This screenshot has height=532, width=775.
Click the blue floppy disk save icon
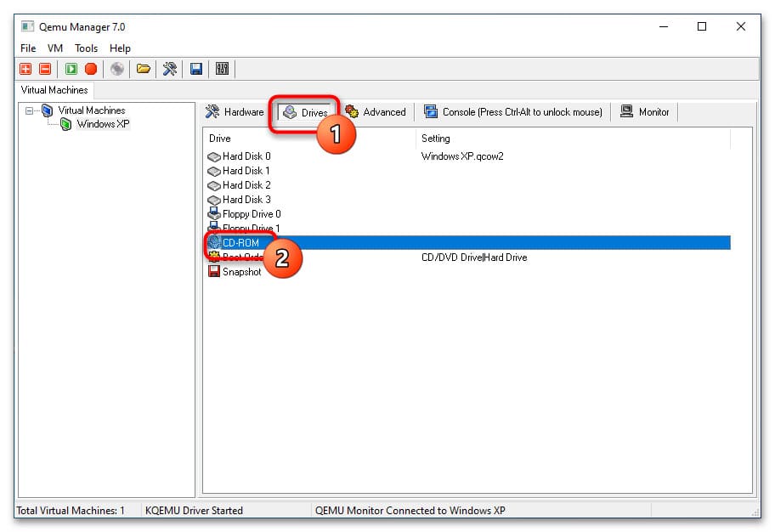tap(196, 69)
